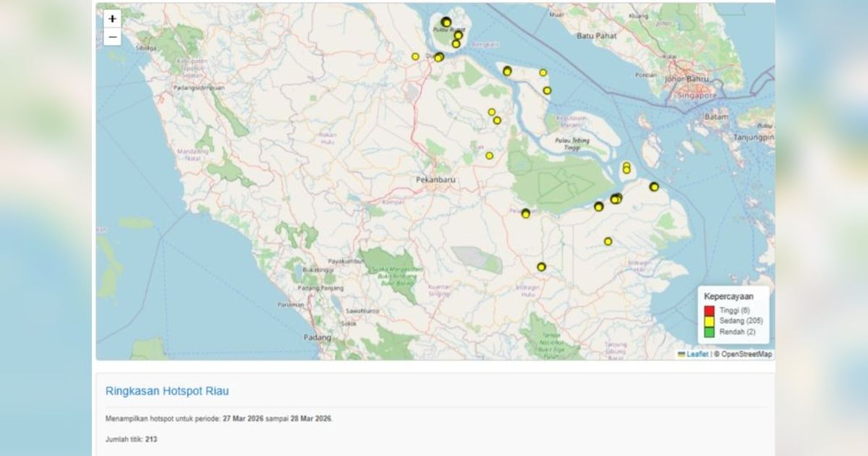Click the red Tinggi legend swatch

click(709, 311)
